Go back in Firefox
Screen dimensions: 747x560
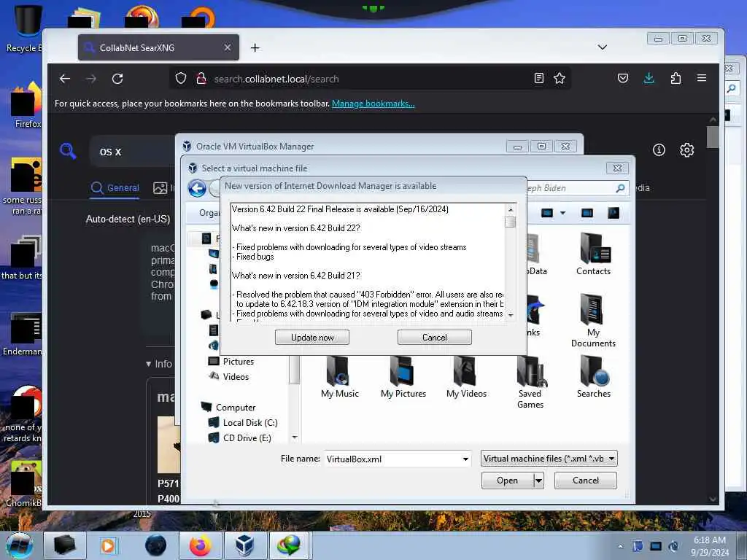click(65, 79)
